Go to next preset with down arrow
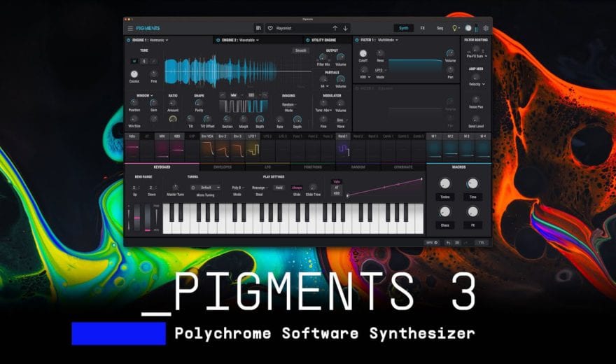The image size is (616, 364). click(x=345, y=29)
